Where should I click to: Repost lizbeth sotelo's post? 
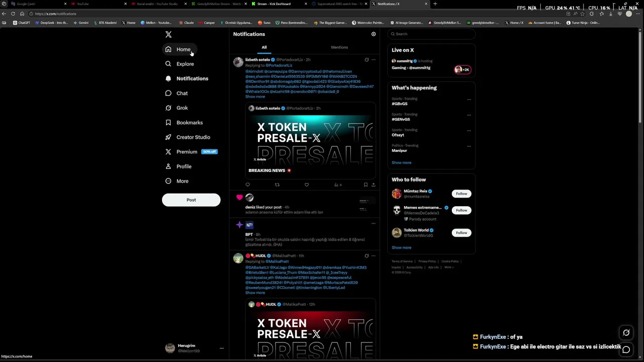tap(277, 185)
